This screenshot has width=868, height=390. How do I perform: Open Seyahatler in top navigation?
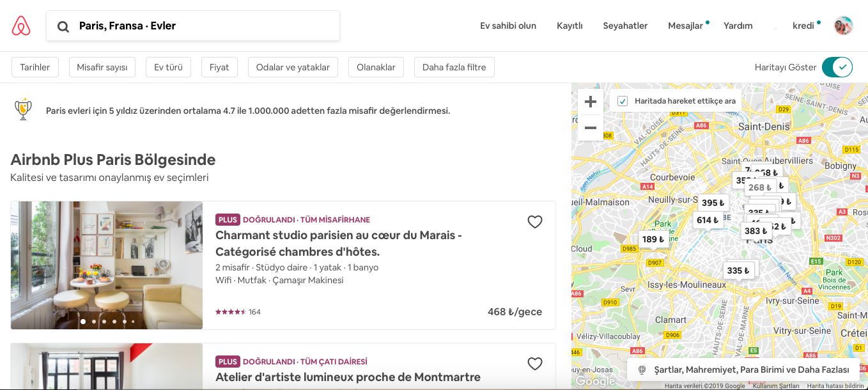coord(625,26)
